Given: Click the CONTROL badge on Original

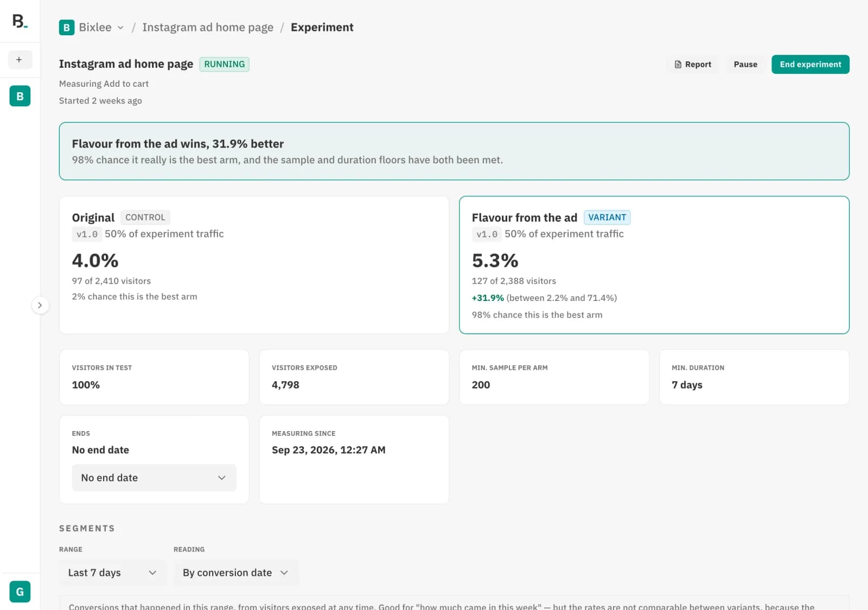Looking at the screenshot, I should point(145,217).
